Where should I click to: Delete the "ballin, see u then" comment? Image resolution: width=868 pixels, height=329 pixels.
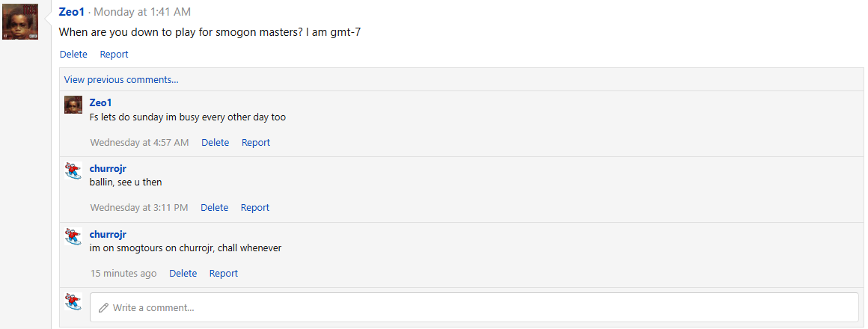coord(214,208)
